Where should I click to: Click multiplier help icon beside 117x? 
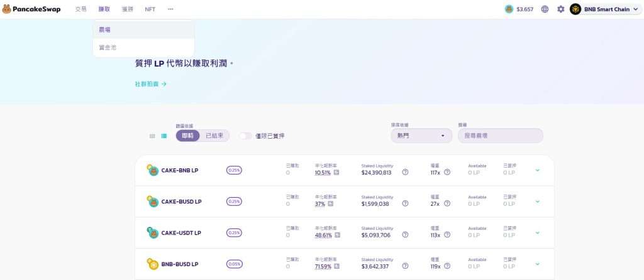(x=447, y=172)
